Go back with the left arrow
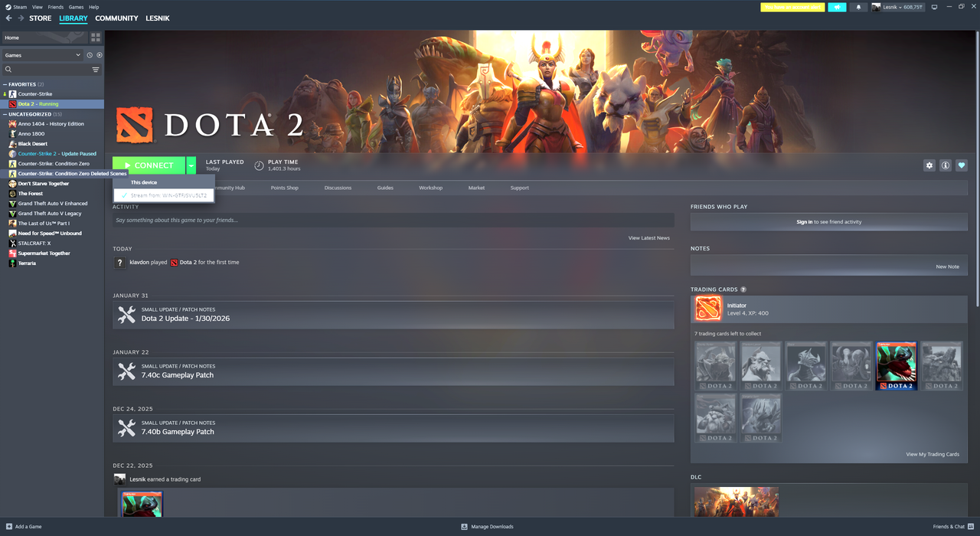The image size is (980, 536). click(x=9, y=18)
